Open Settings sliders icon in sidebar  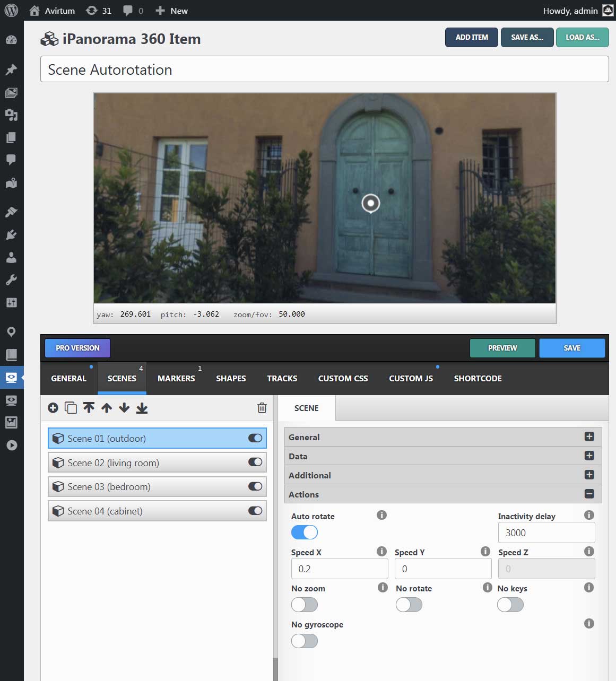coord(11,302)
